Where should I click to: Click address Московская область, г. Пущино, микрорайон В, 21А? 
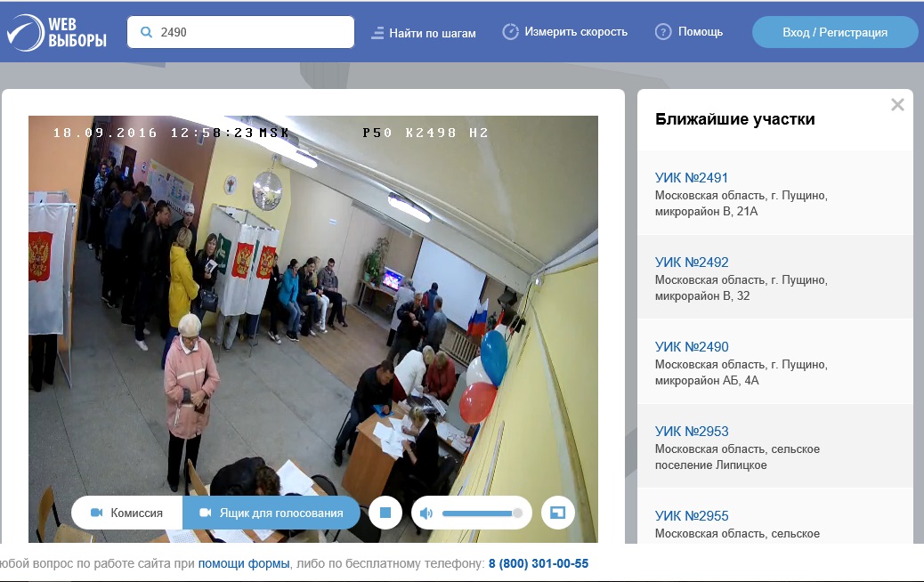(x=742, y=203)
